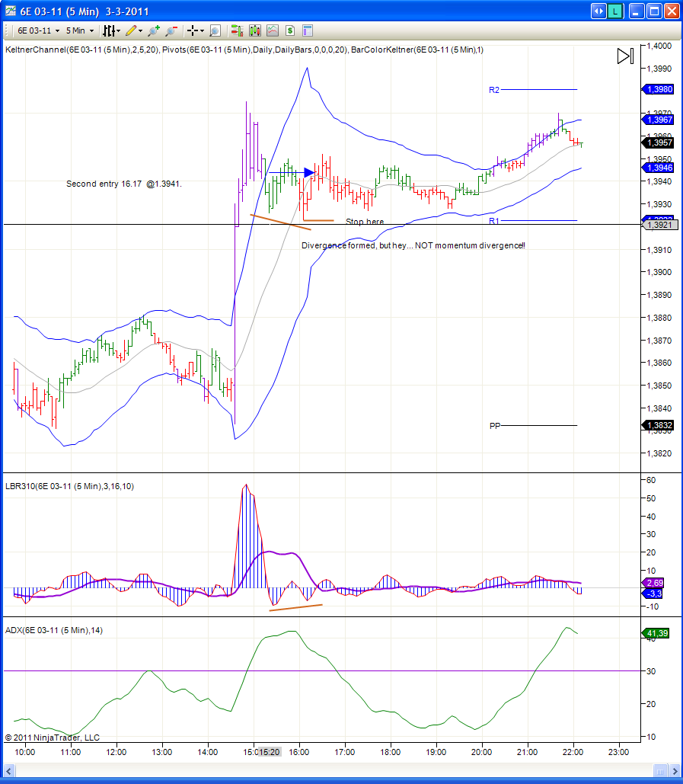Viewport: 683px width, 784px height.
Task: Click the Zoom In magnifier icon
Action: coord(154,30)
